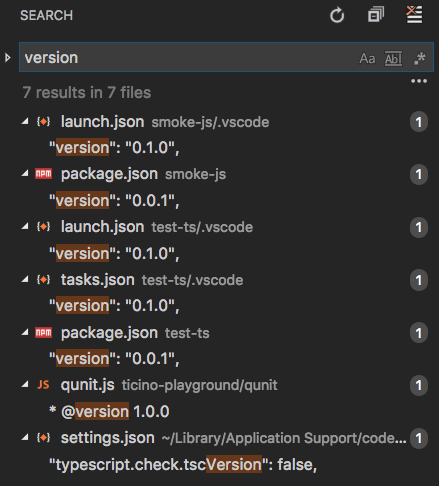This screenshot has height=486, width=439.
Task: Expand the replace field toggle arrow
Action: click(8, 58)
